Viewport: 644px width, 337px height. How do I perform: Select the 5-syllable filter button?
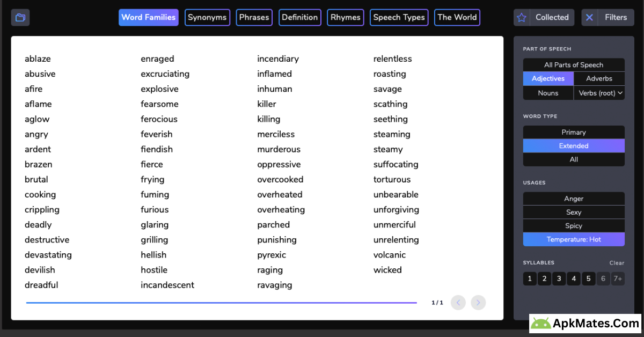588,279
